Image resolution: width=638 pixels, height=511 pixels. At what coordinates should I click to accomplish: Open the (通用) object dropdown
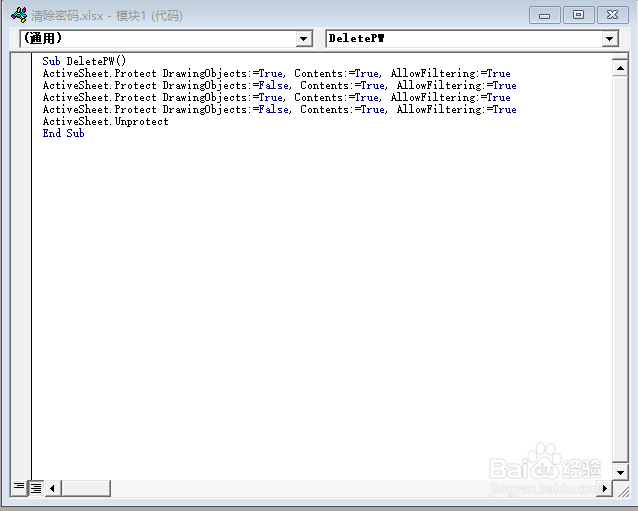(304, 39)
